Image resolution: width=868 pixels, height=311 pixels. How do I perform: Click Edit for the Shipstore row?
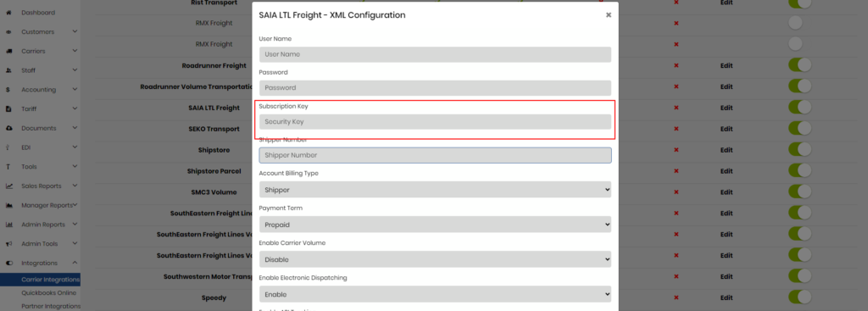click(726, 150)
